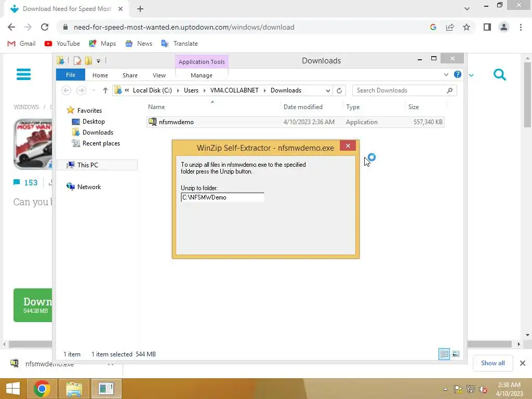Select Downloads in the navigation pane
This screenshot has width=532, height=399.
tap(98, 132)
